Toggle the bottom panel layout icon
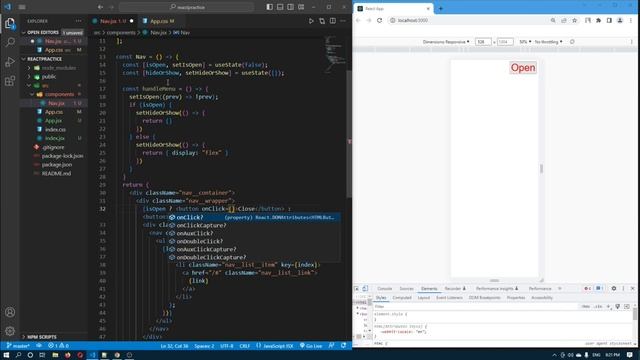640x360 pixels. (x=280, y=7)
